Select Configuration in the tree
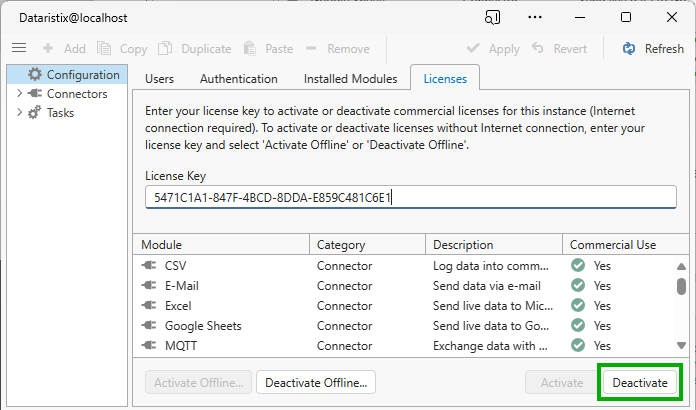The image size is (696, 410). [67, 75]
